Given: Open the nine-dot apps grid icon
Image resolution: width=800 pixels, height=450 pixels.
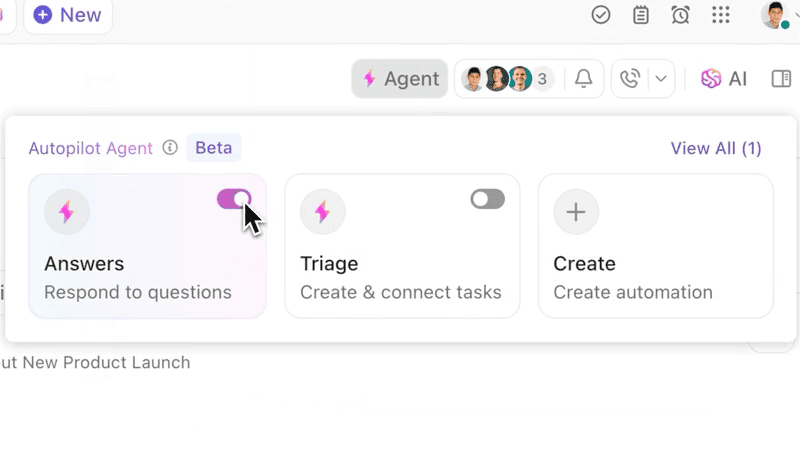Looking at the screenshot, I should [x=721, y=15].
